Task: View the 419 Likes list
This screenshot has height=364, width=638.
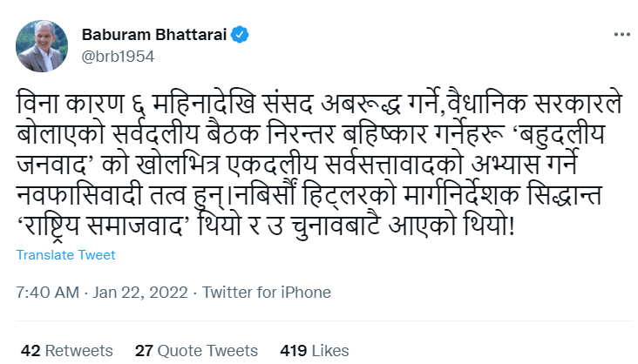Action: click(x=315, y=351)
